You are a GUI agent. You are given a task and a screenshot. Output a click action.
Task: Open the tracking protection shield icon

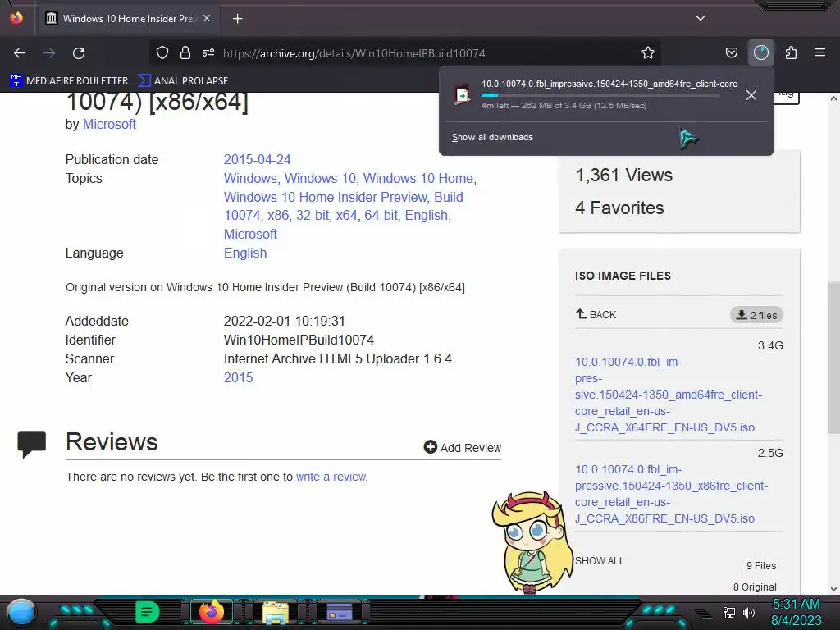(x=162, y=52)
